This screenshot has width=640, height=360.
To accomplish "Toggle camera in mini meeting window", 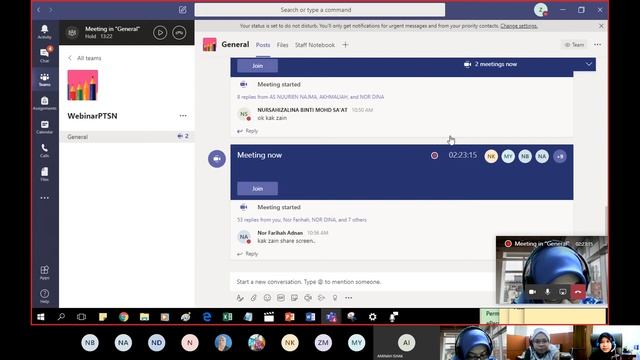I will click(532, 292).
